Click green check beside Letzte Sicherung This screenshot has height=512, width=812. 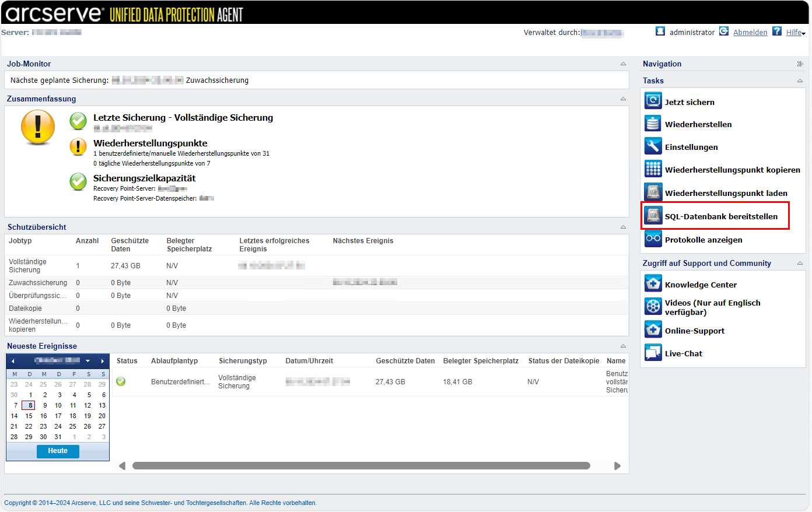(78, 121)
